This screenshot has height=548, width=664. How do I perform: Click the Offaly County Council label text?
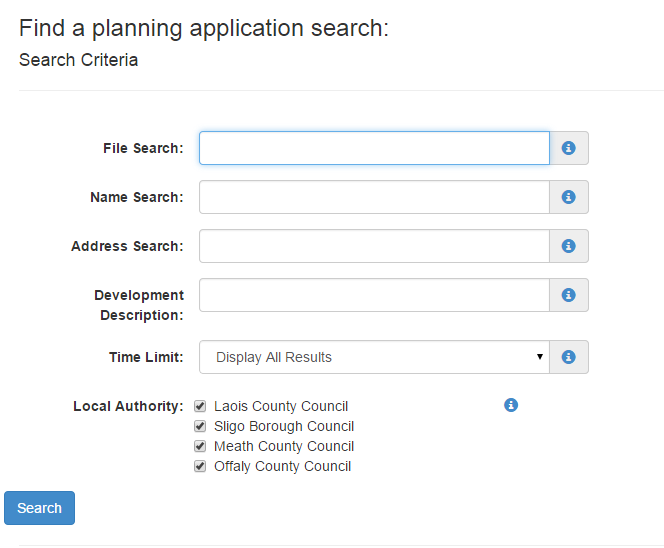[282, 466]
